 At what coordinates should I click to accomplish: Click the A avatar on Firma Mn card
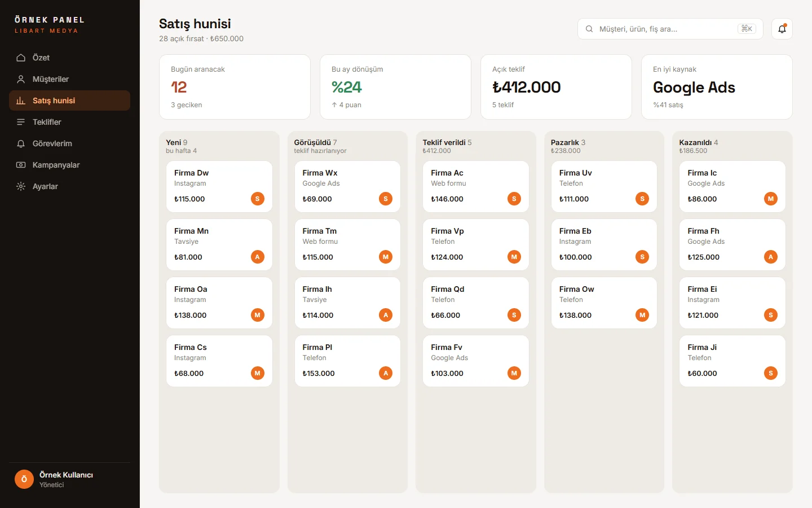click(x=258, y=257)
